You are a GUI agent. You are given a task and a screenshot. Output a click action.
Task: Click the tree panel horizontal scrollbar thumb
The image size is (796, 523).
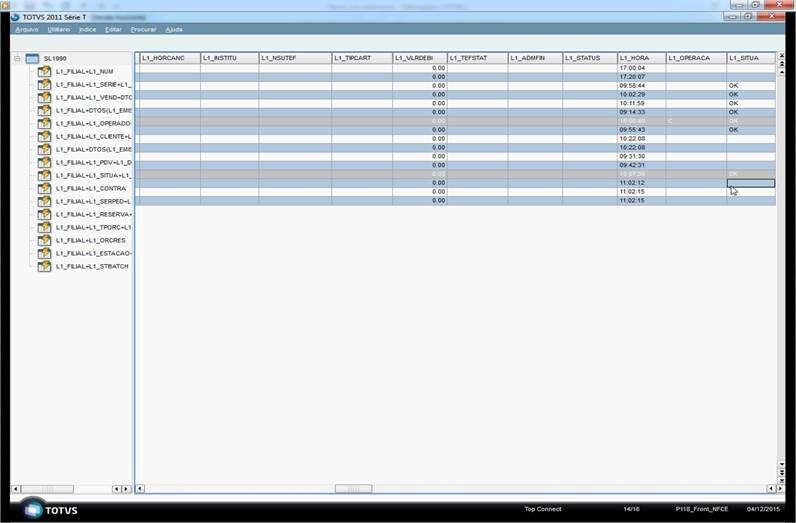[47, 489]
